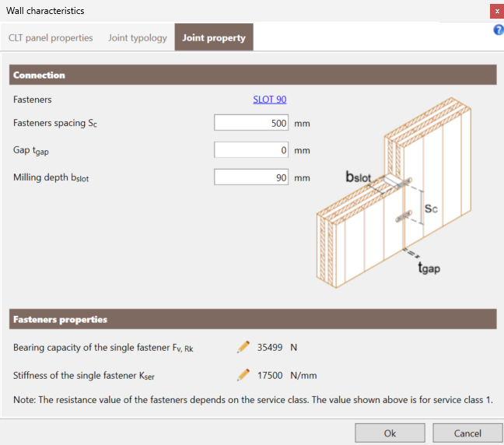Dismiss dialog with Cancel button

[x=467, y=433]
